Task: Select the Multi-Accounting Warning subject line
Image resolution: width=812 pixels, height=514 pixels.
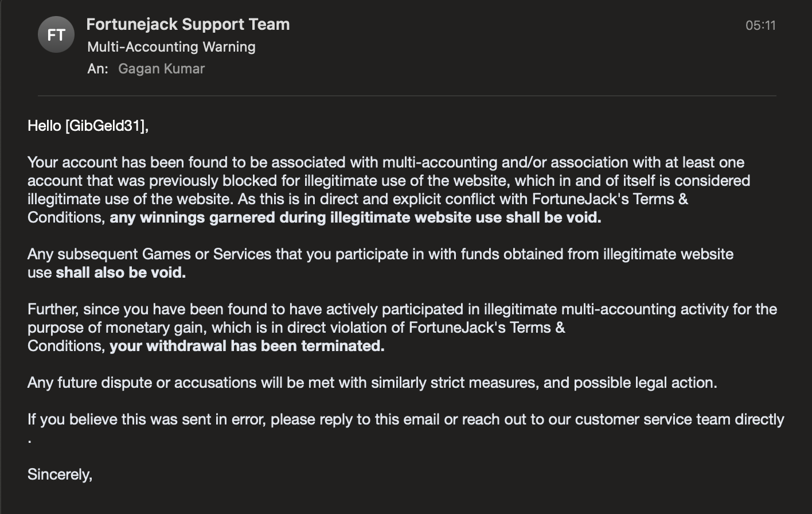Action: (171, 47)
